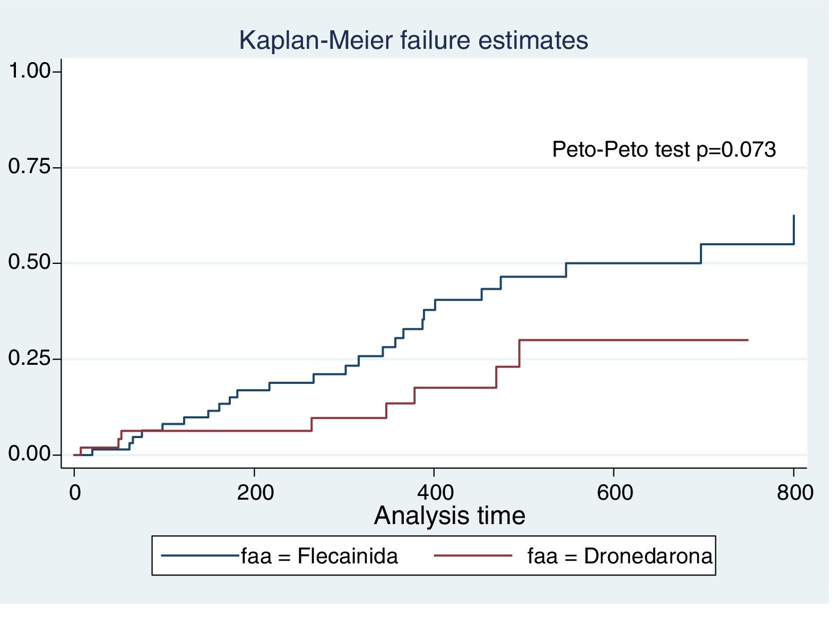The image size is (840, 617).
Task: Click the 0.25 y-axis tick label
Action: tap(29, 359)
